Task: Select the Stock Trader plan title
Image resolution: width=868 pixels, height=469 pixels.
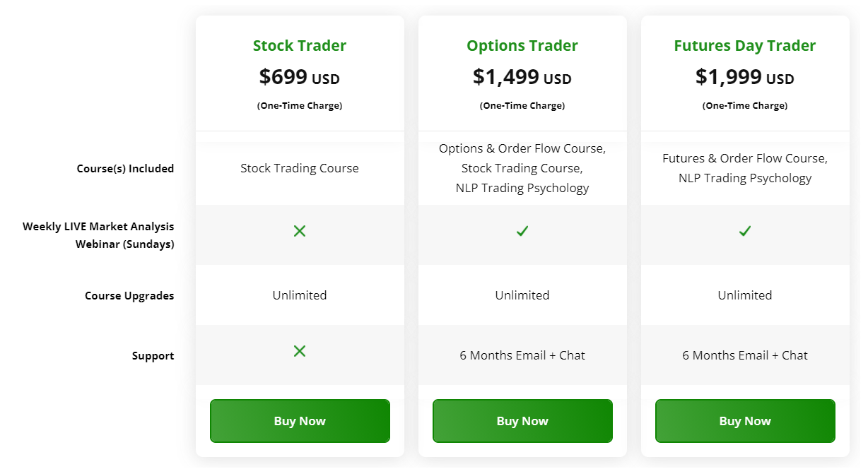Action: point(300,46)
